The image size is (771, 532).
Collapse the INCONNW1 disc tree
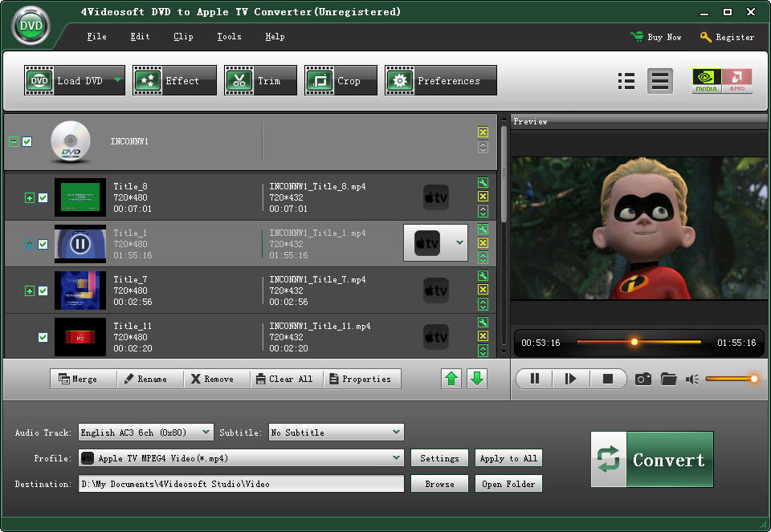click(x=14, y=141)
